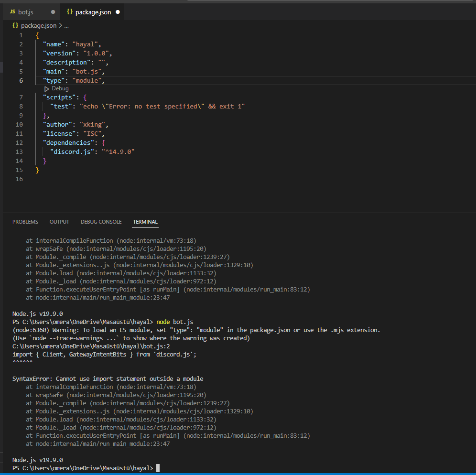The height and width of the screenshot is (475, 476).
Task: Click the unsaved dot on package.json tab
Action: pos(118,11)
